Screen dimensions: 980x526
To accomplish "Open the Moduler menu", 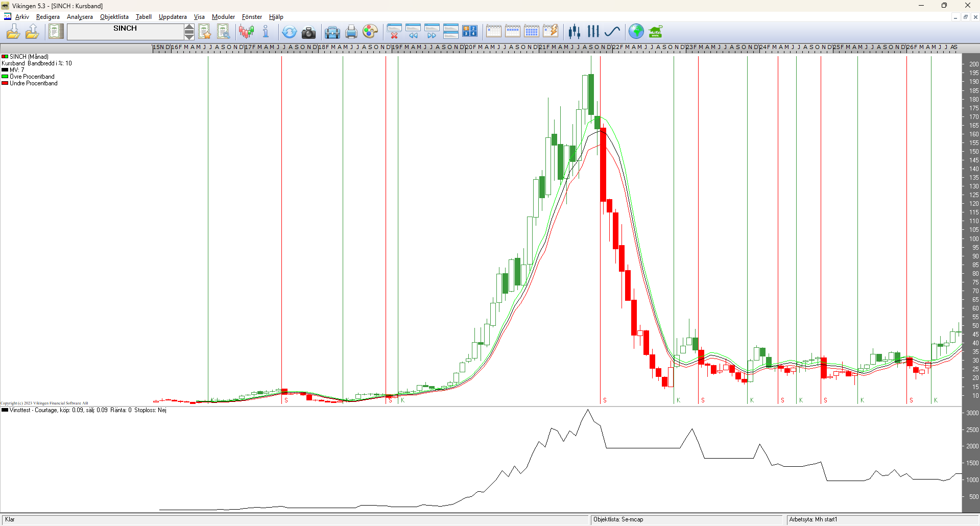I will (x=223, y=17).
